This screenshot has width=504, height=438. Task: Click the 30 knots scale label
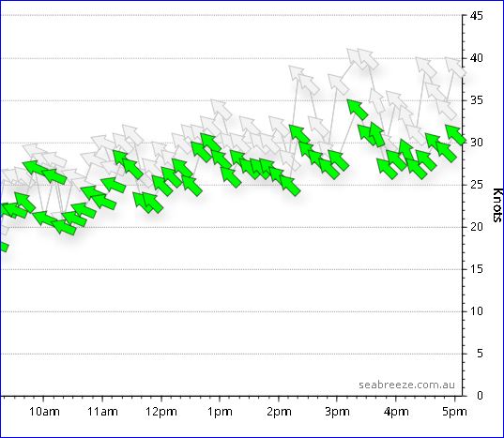(477, 143)
